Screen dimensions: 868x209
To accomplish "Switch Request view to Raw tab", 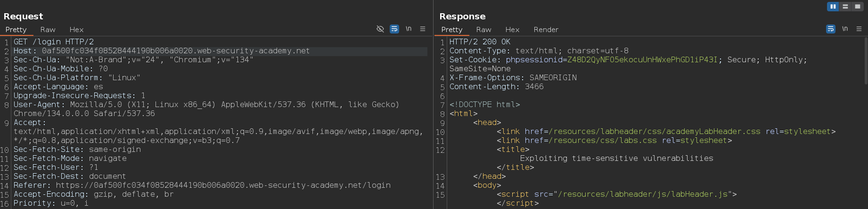I will pos(48,30).
